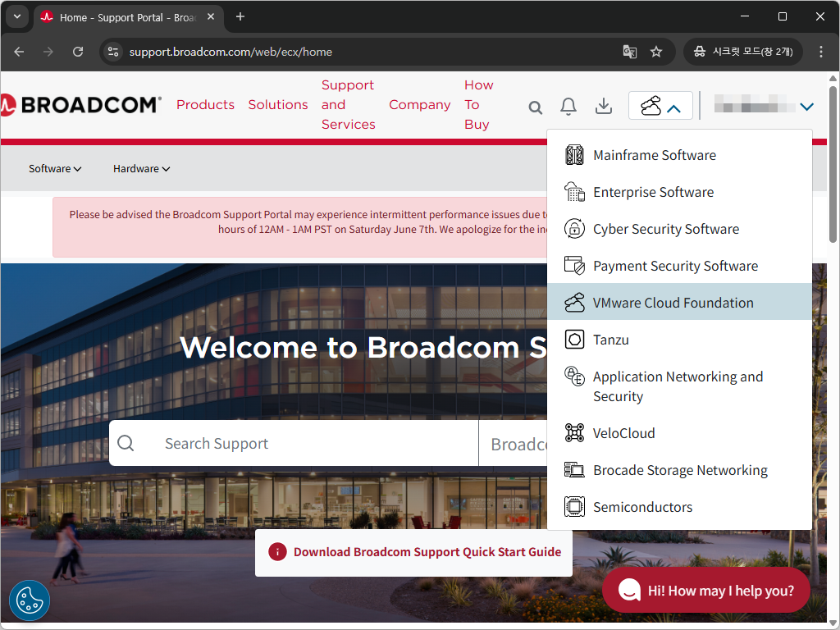
Task: Click the translate page icon
Action: tap(630, 52)
